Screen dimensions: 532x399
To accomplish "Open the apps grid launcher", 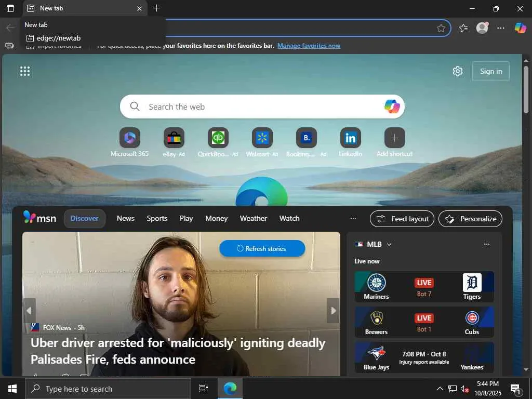I will [25, 71].
